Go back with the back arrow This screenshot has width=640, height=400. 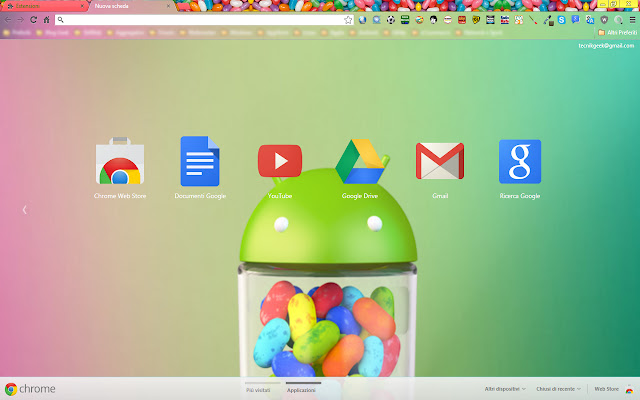tap(8, 20)
